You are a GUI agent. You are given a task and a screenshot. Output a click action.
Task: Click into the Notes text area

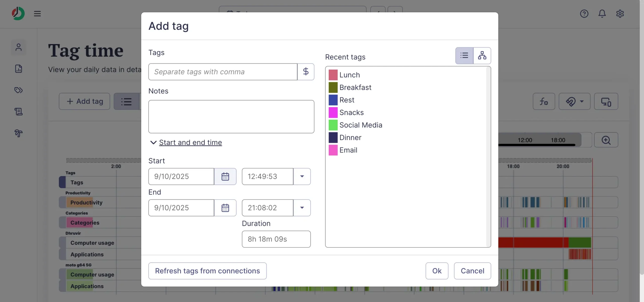click(231, 117)
